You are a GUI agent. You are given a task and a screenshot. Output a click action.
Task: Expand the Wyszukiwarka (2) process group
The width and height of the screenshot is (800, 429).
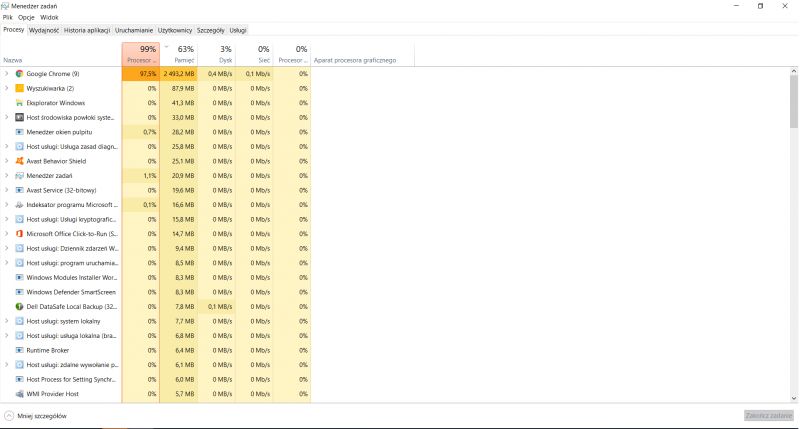[x=7, y=88]
